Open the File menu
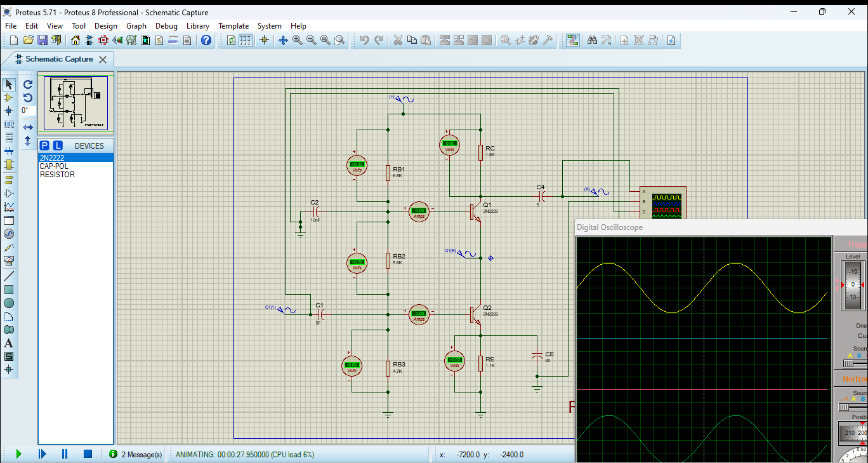Viewport: 868px width, 463px height. 11,26
